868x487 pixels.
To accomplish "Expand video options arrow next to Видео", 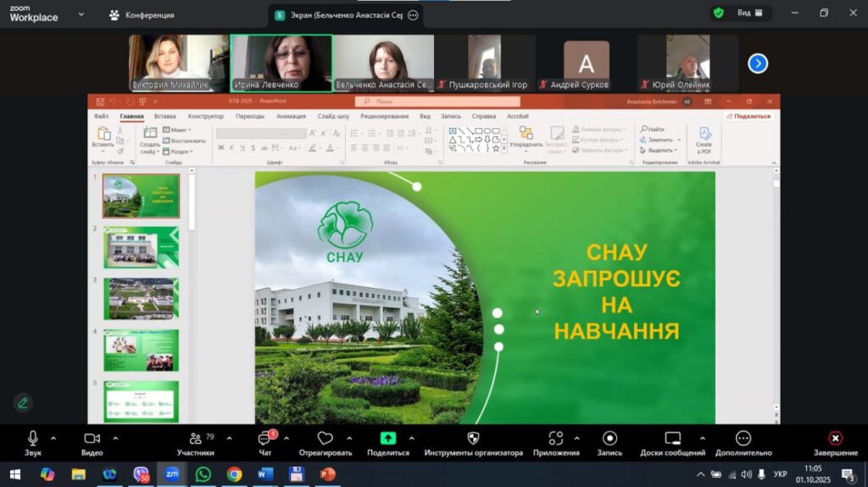I will (x=115, y=438).
